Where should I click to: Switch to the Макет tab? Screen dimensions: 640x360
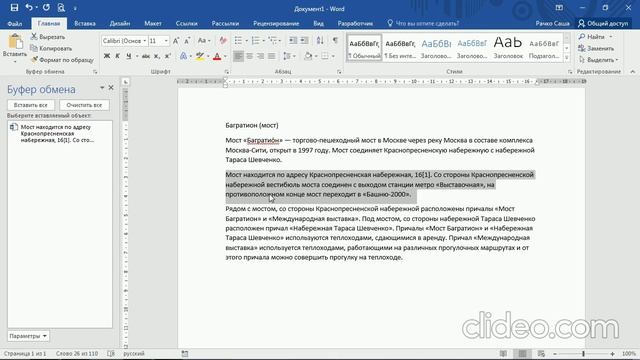pos(153,23)
